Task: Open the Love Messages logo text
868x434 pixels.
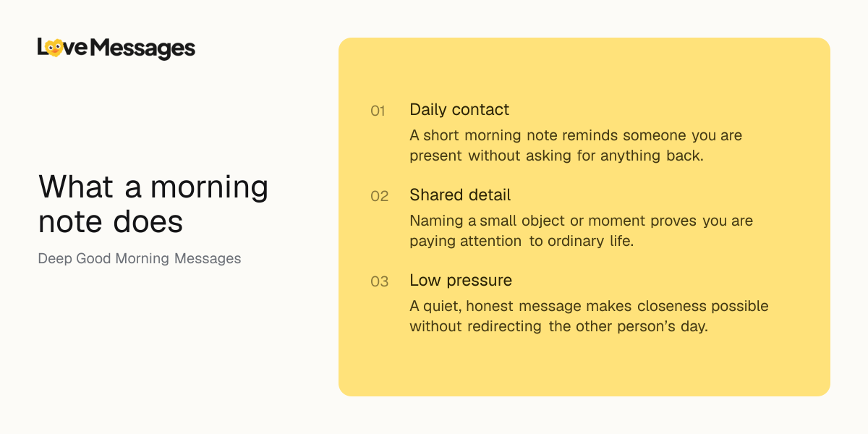Action: [116, 48]
